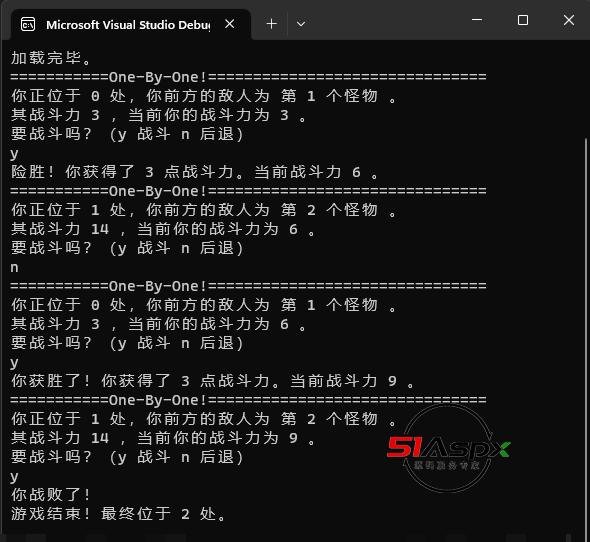Screen dimensions: 590x542
Task: Click the lone "n" input line
Action: click(14, 268)
